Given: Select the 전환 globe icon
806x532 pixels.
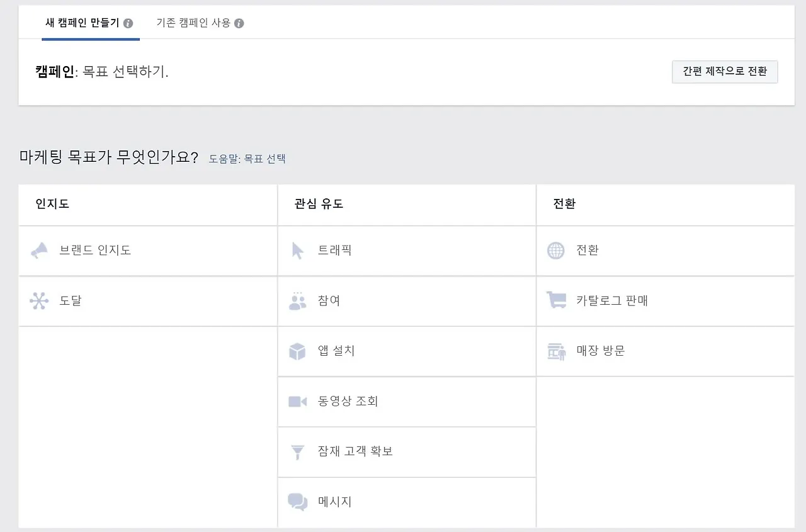Looking at the screenshot, I should click(x=555, y=250).
